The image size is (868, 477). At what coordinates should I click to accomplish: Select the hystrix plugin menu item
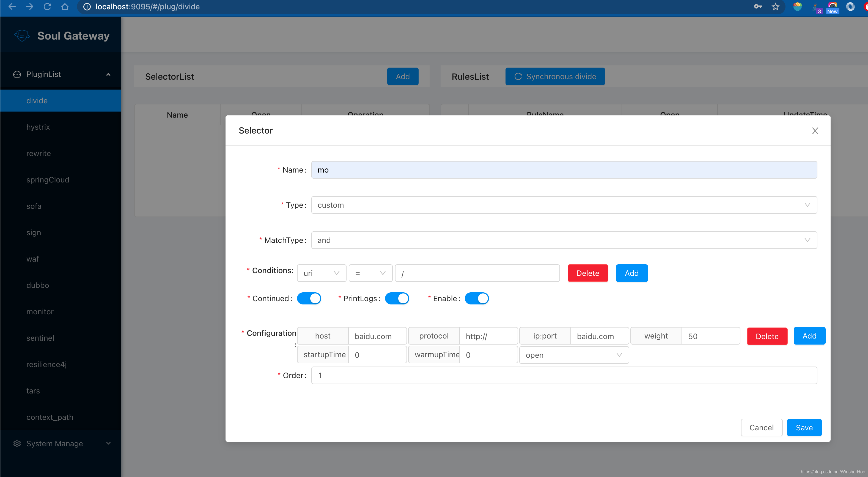click(x=61, y=127)
